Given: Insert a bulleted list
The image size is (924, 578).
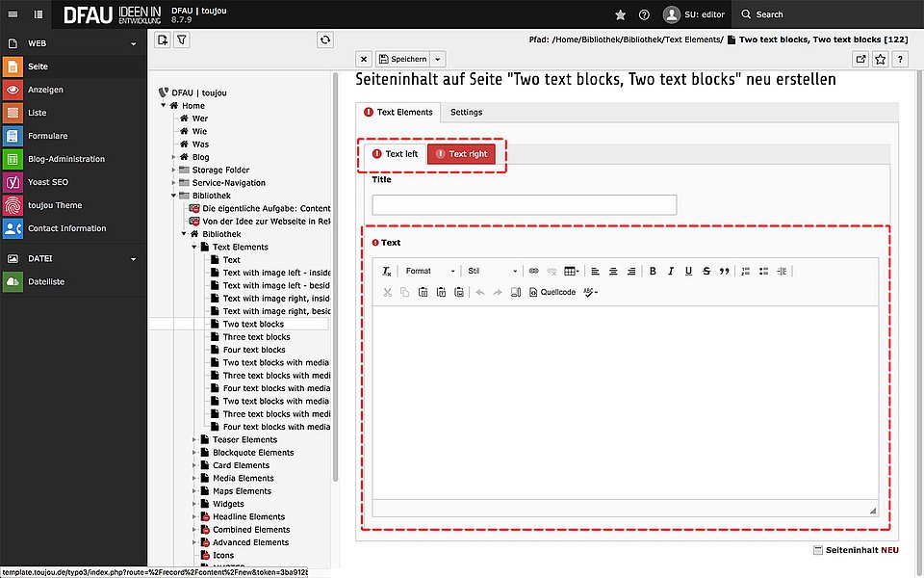Looking at the screenshot, I should 763,272.
